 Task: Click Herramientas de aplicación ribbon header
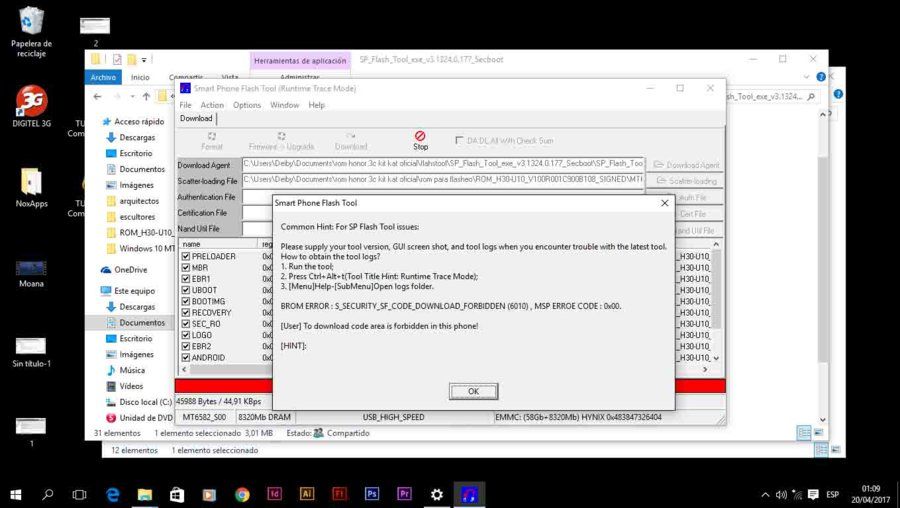(300, 61)
